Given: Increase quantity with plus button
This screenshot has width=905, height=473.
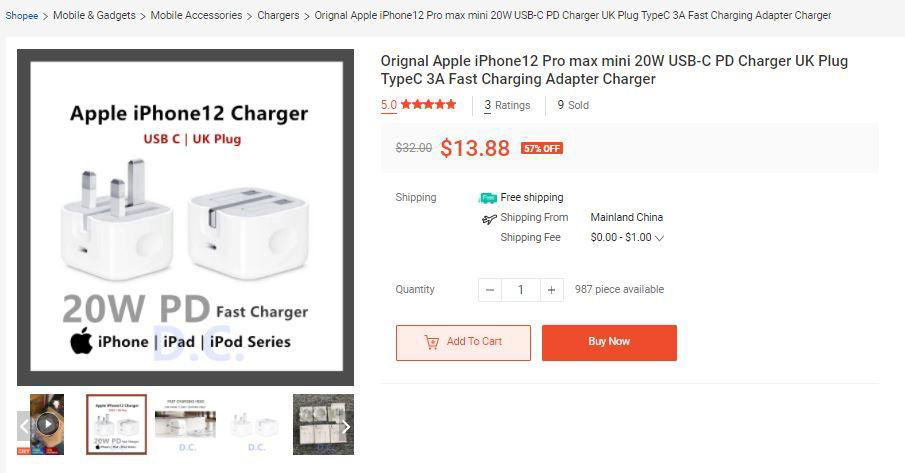Looking at the screenshot, I should 551,290.
